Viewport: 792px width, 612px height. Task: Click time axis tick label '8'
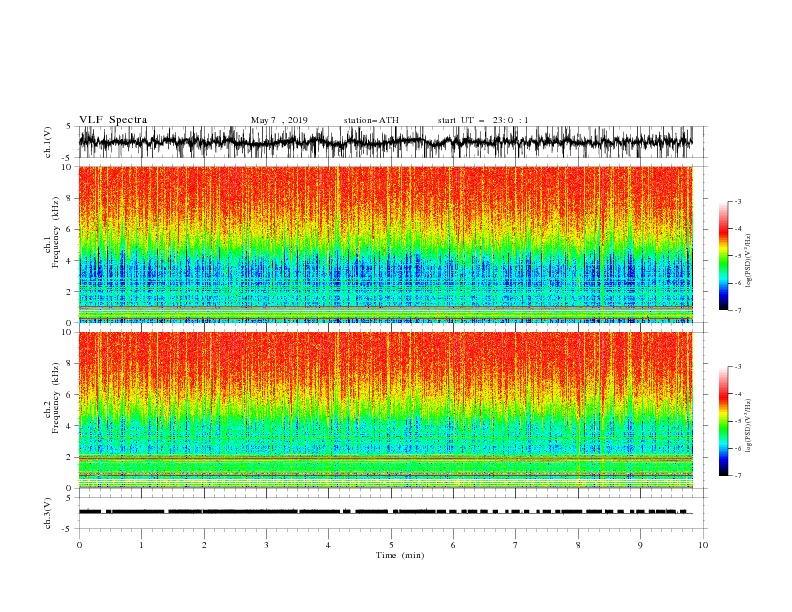(578, 545)
